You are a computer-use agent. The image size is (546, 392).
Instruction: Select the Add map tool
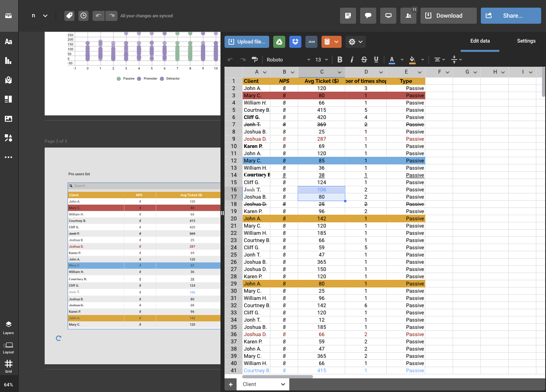[x=9, y=80]
